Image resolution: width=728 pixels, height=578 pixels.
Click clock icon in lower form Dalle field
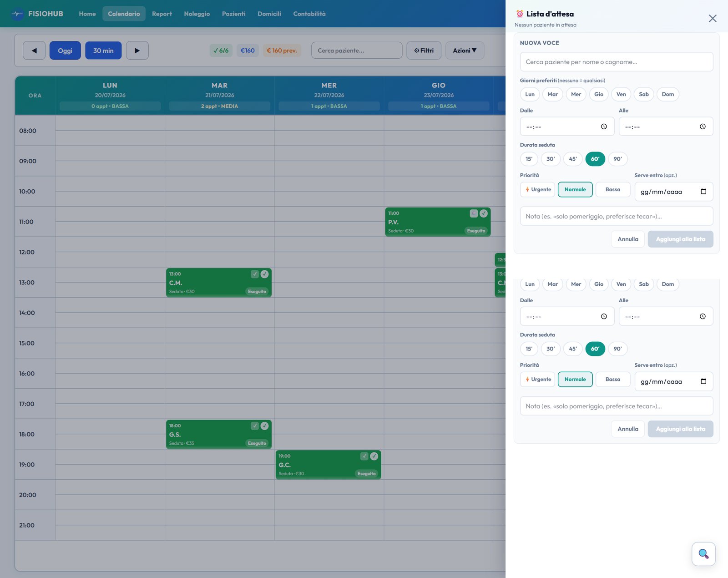pos(604,316)
